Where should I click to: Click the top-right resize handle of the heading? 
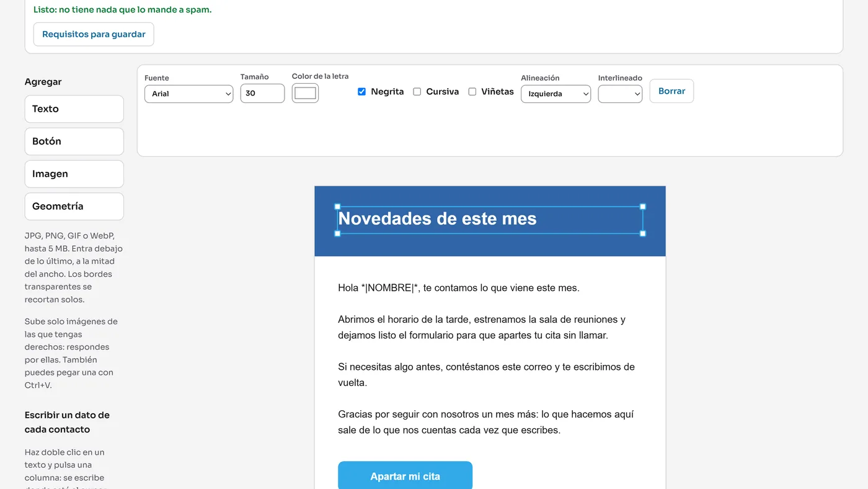(643, 207)
